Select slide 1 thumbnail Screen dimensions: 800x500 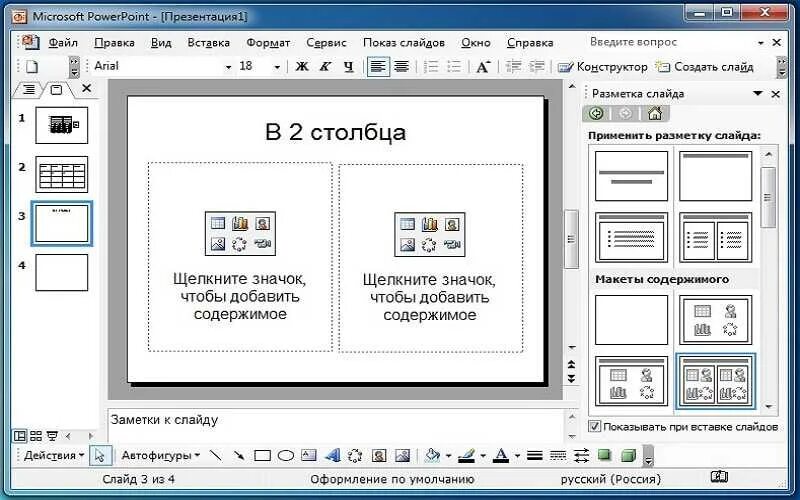coord(62,125)
